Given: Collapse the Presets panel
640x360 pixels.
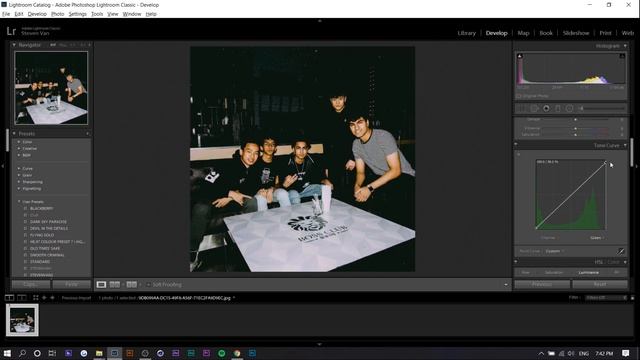Looking at the screenshot, I should point(14,133).
